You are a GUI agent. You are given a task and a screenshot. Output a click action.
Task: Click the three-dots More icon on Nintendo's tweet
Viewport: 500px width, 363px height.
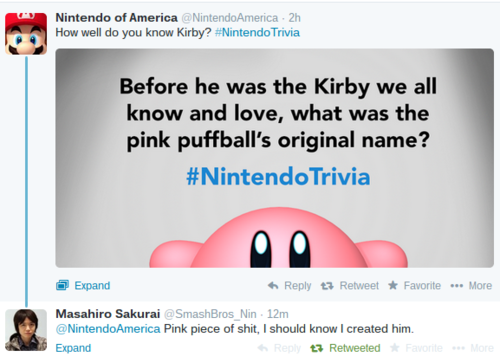click(457, 286)
